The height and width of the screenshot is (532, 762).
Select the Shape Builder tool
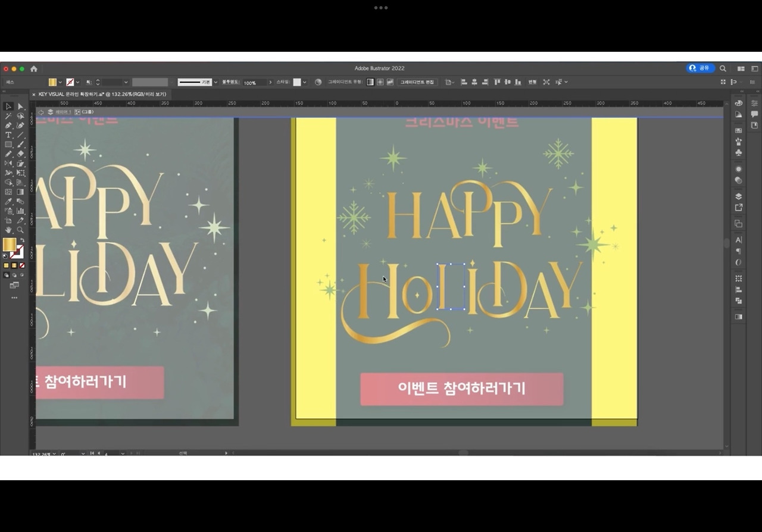[8, 183]
